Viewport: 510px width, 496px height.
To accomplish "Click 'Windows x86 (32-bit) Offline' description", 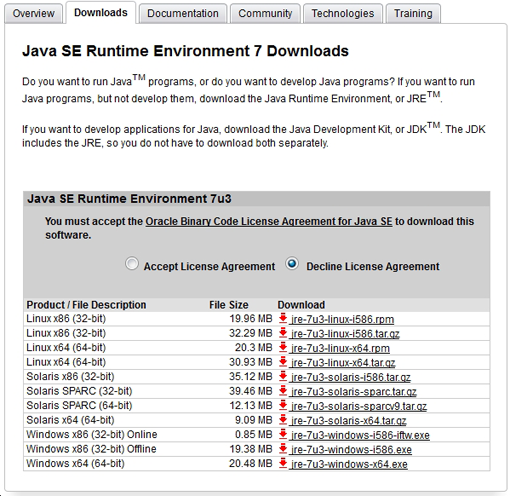I will tap(91, 449).
